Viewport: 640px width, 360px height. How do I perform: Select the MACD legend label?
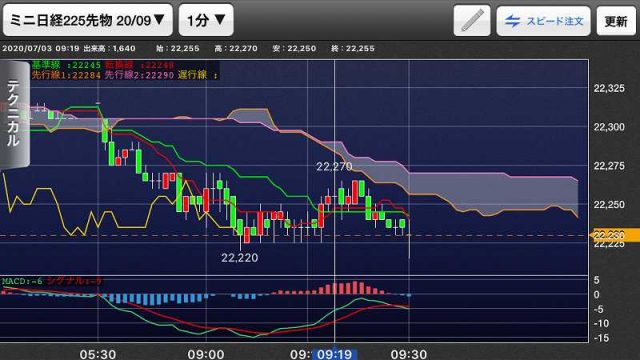pyautogui.click(x=22, y=281)
